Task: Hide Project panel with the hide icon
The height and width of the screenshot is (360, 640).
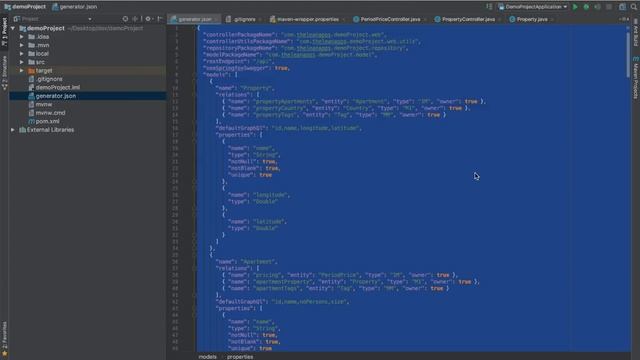Action: [160, 19]
